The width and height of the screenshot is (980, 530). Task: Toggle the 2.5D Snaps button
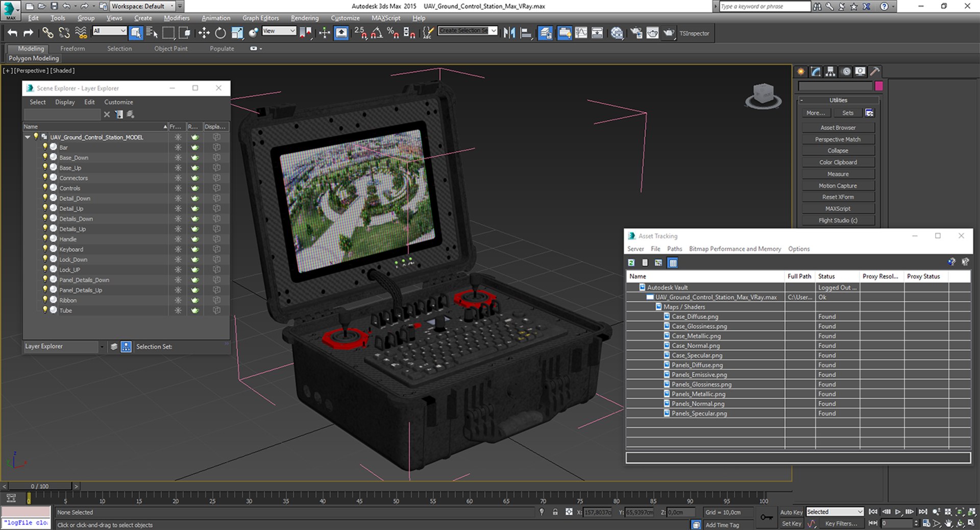tap(360, 33)
